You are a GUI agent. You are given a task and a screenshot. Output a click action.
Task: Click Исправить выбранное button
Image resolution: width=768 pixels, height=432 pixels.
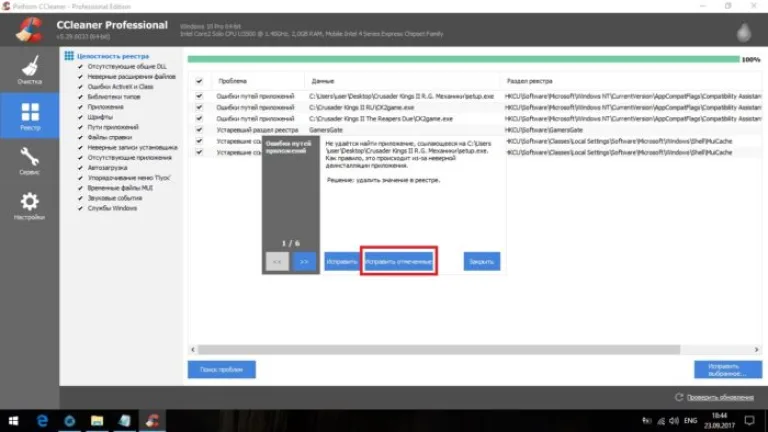point(728,369)
